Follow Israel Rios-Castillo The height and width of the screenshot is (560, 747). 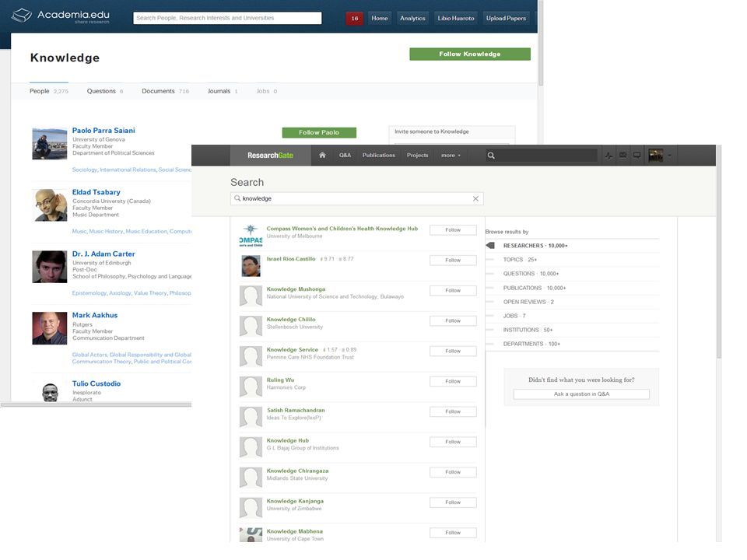[453, 260]
